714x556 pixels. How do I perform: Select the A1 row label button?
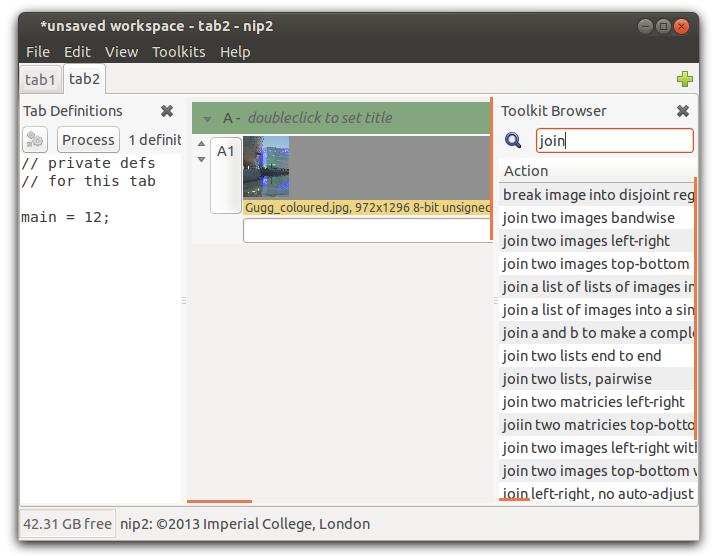pyautogui.click(x=225, y=175)
